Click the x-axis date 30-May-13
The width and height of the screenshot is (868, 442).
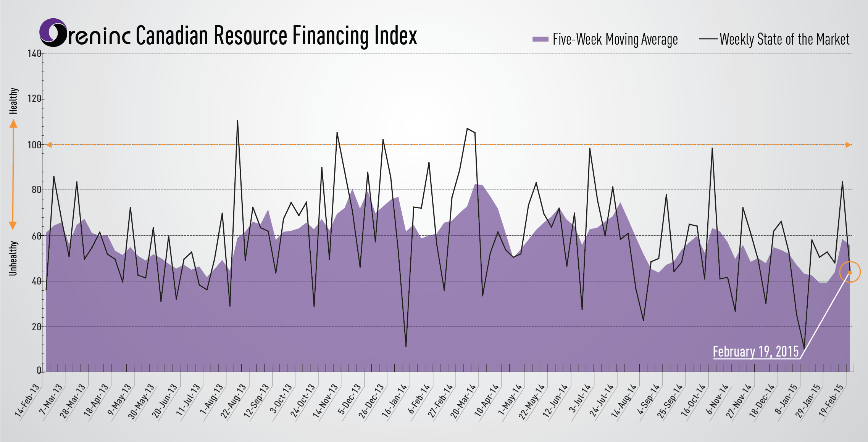click(x=142, y=402)
